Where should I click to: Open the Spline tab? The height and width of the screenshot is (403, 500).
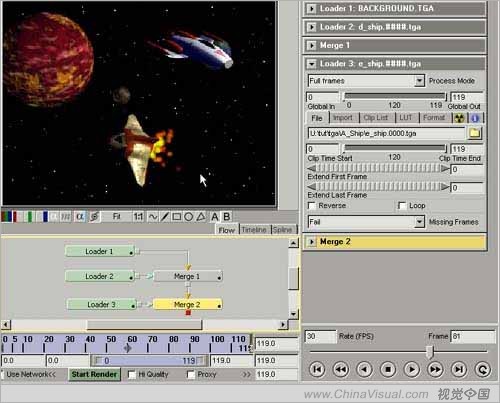tap(283, 230)
